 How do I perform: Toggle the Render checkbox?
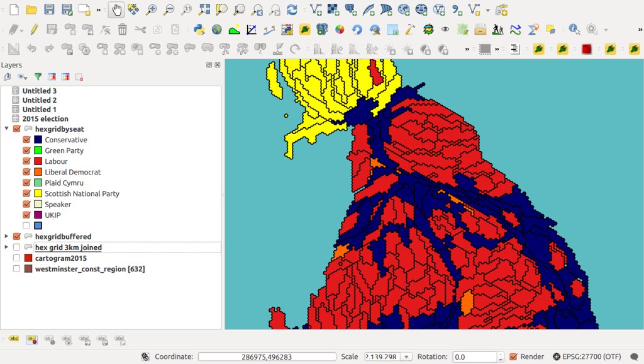coord(514,356)
